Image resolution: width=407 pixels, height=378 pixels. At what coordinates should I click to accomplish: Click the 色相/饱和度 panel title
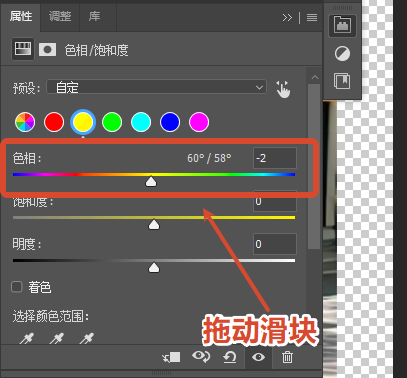pos(96,50)
